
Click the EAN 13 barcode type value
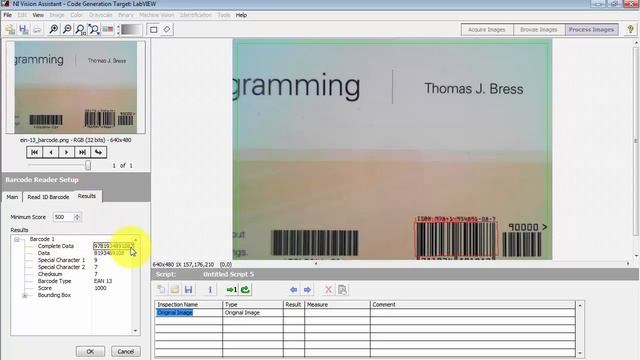pos(103,281)
